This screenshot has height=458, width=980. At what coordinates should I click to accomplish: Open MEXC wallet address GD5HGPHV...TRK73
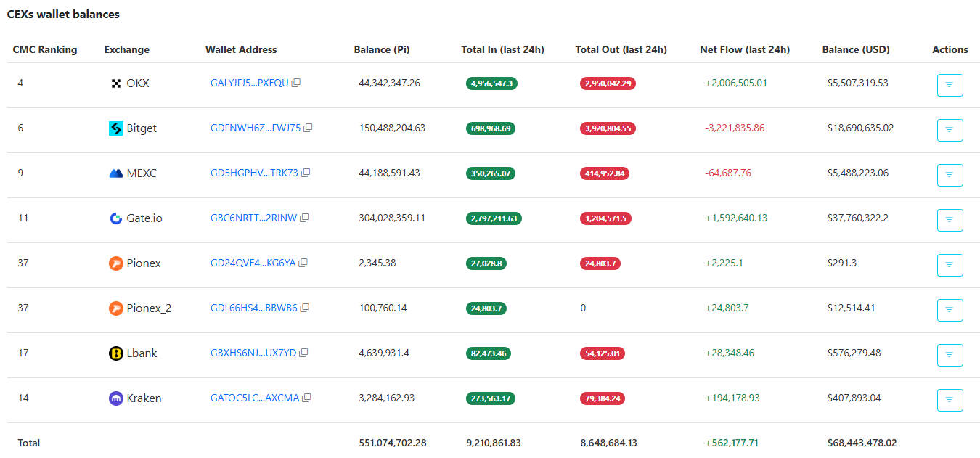tap(254, 173)
